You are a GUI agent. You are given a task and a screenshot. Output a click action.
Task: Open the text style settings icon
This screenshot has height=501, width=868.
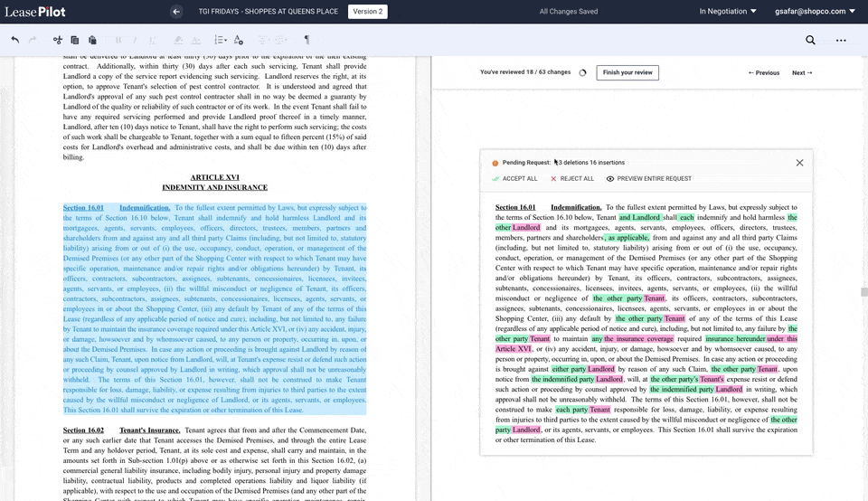tap(239, 40)
